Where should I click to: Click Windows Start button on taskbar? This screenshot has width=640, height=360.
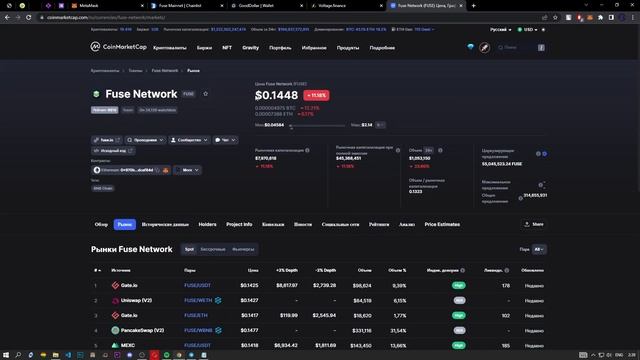[x=6, y=355]
